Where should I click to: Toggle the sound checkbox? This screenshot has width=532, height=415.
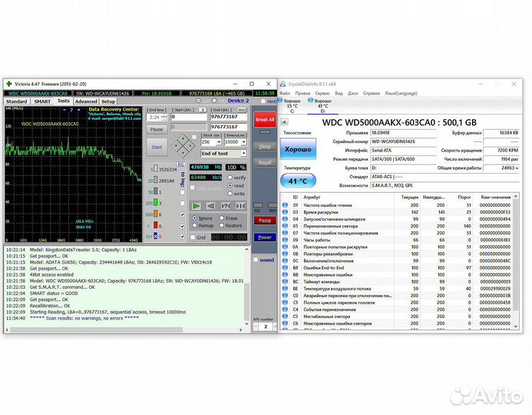pyautogui.click(x=256, y=260)
